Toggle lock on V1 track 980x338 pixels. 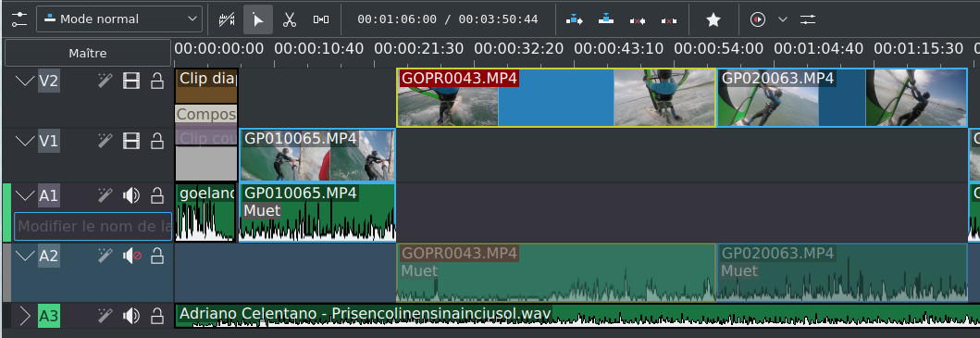click(x=157, y=142)
